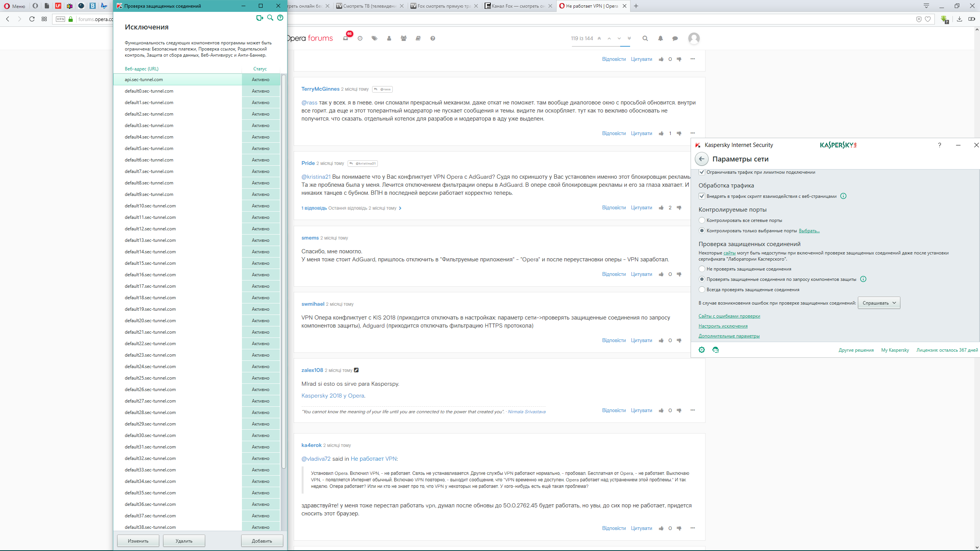
Task: Open forum help question-mark icon
Action: [433, 38]
